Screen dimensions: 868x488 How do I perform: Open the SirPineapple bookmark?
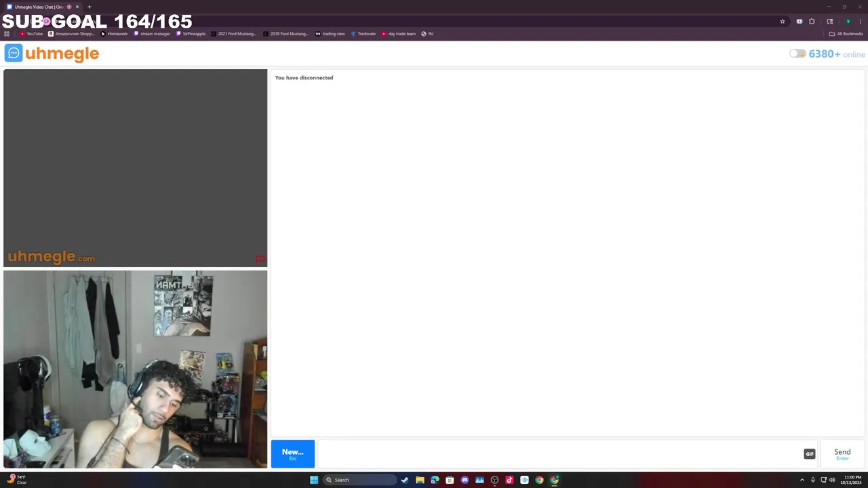191,34
